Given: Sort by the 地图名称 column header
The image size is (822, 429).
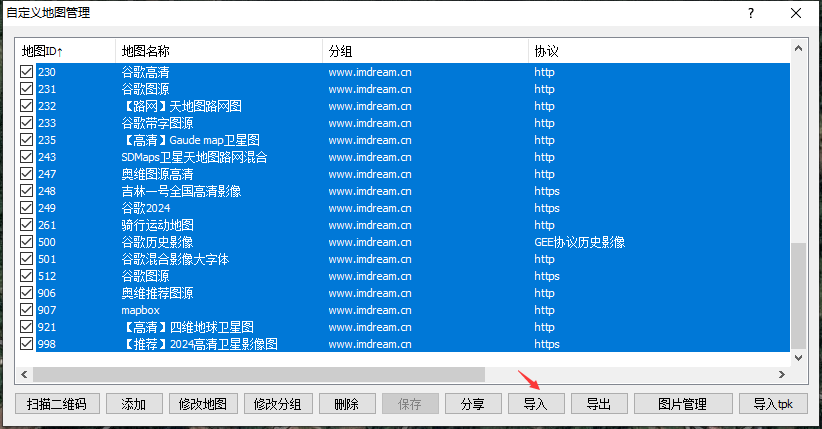Looking at the screenshot, I should (x=219, y=51).
